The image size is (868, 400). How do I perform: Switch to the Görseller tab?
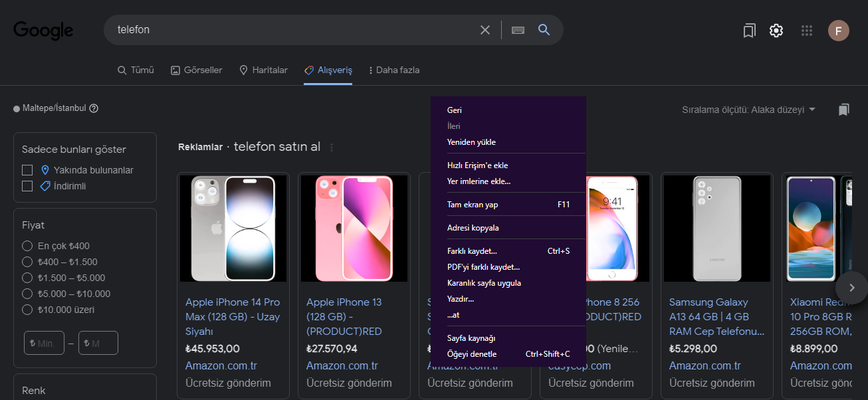[x=196, y=70]
